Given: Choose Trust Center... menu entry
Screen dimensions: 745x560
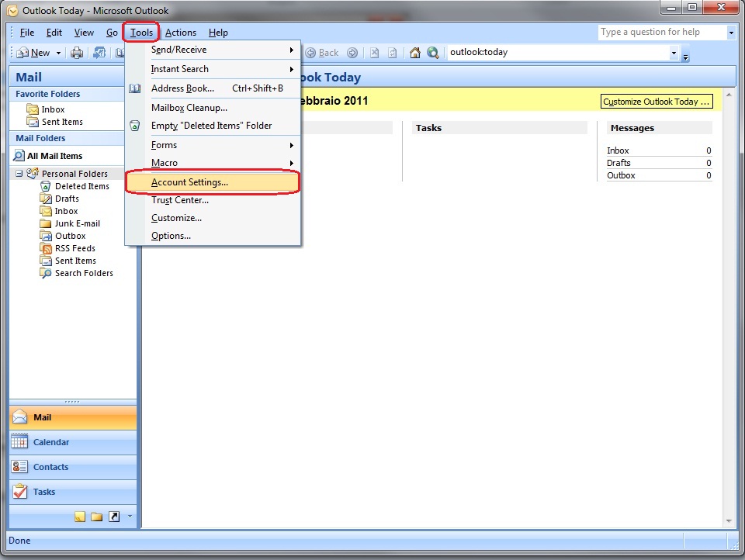Looking at the screenshot, I should pyautogui.click(x=213, y=200).
